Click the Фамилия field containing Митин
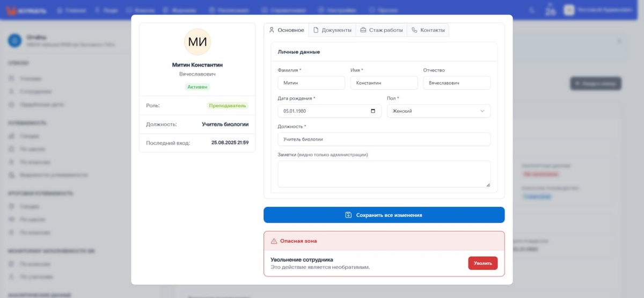The height and width of the screenshot is (298, 644). pyautogui.click(x=311, y=83)
